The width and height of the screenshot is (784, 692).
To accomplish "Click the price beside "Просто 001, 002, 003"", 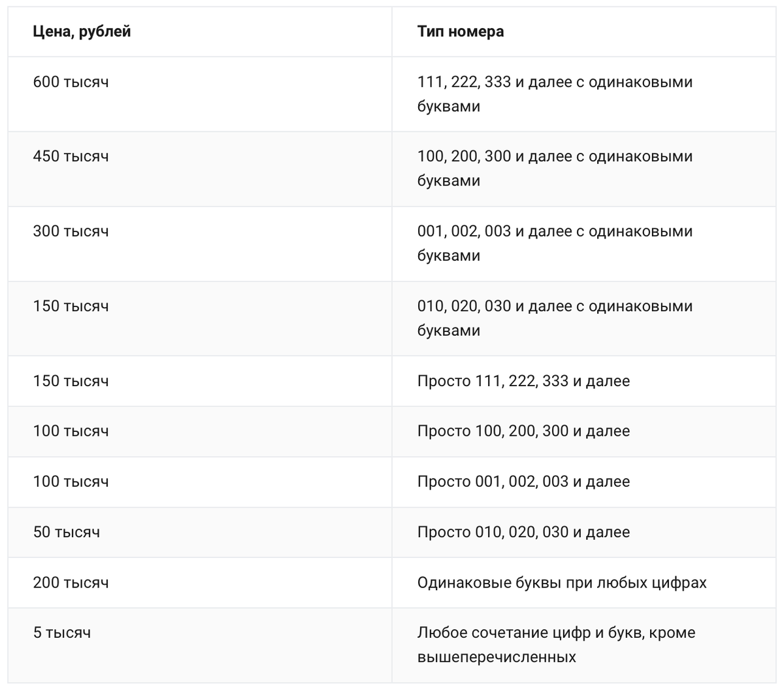I will click(x=71, y=482).
